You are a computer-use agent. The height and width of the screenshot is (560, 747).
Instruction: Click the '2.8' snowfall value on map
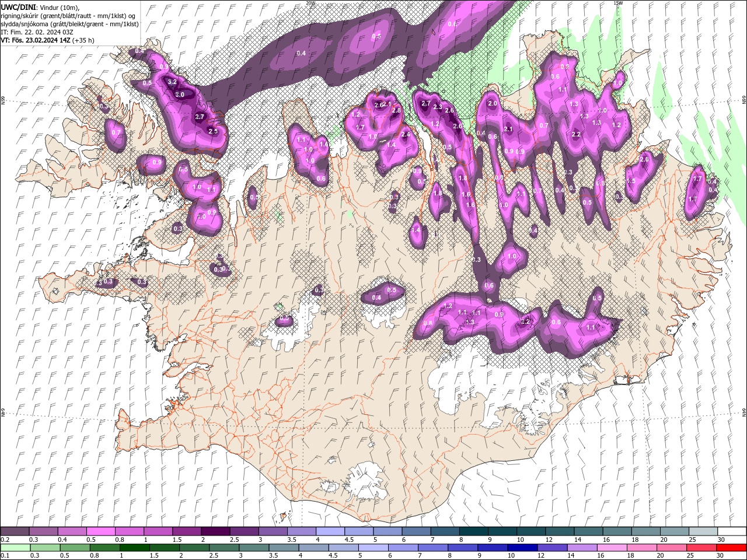pos(397,110)
